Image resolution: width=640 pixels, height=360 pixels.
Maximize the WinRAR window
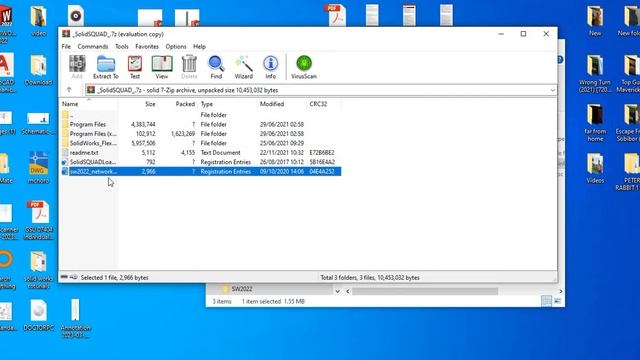point(523,34)
